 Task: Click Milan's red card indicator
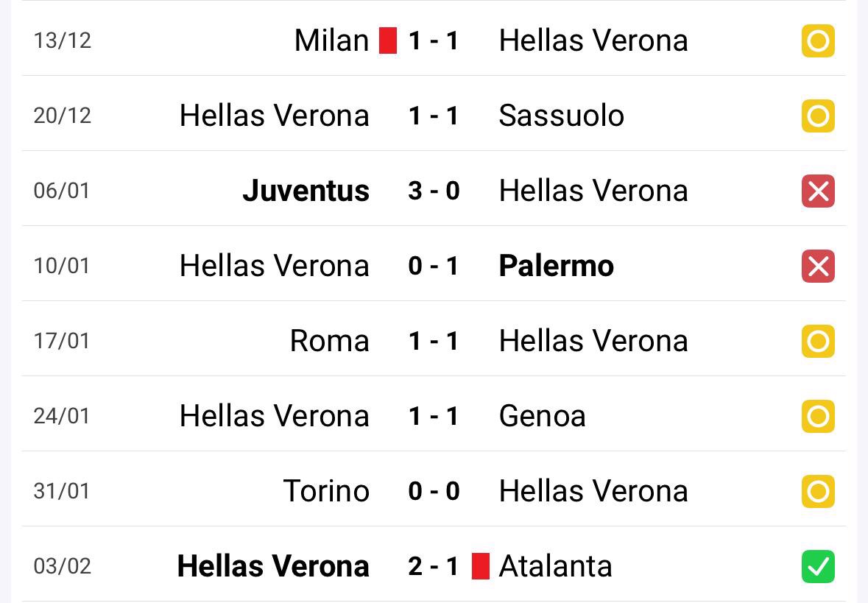point(388,40)
